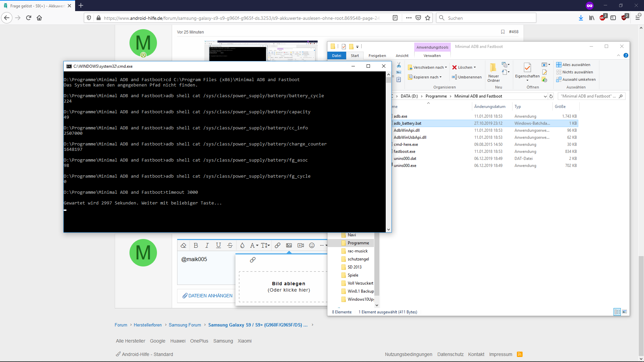
Task: Open the 'Verschieben nach' dropdown
Action: pyautogui.click(x=427, y=67)
